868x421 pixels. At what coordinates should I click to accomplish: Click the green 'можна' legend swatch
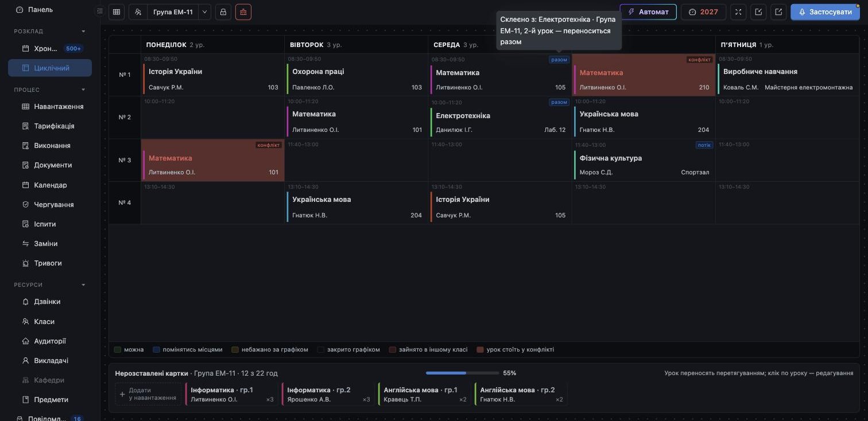[x=118, y=350]
